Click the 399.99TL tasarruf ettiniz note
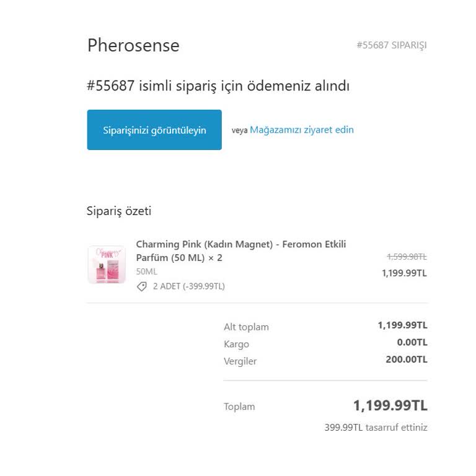Image resolution: width=476 pixels, height=476 pixels. click(376, 427)
